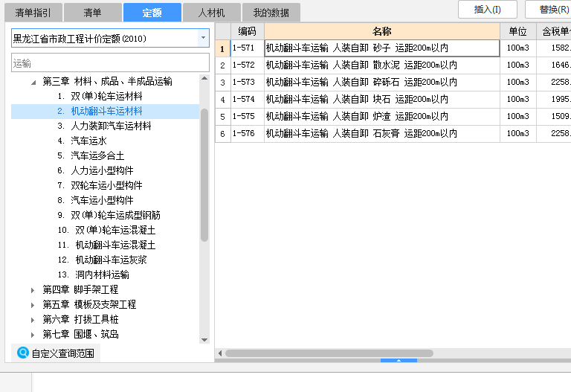Select 1. 双(单)轮车运材料

tap(100, 96)
